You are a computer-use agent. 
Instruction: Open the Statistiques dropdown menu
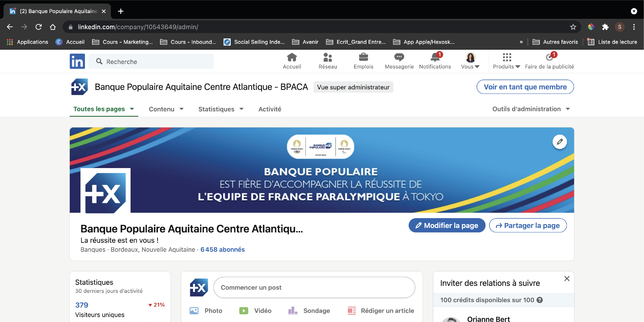tap(221, 109)
